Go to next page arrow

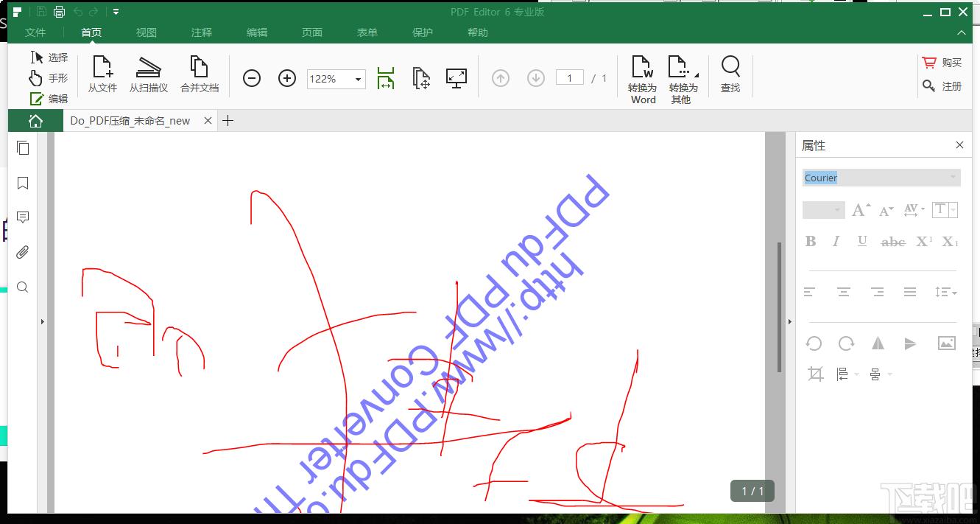(x=536, y=78)
